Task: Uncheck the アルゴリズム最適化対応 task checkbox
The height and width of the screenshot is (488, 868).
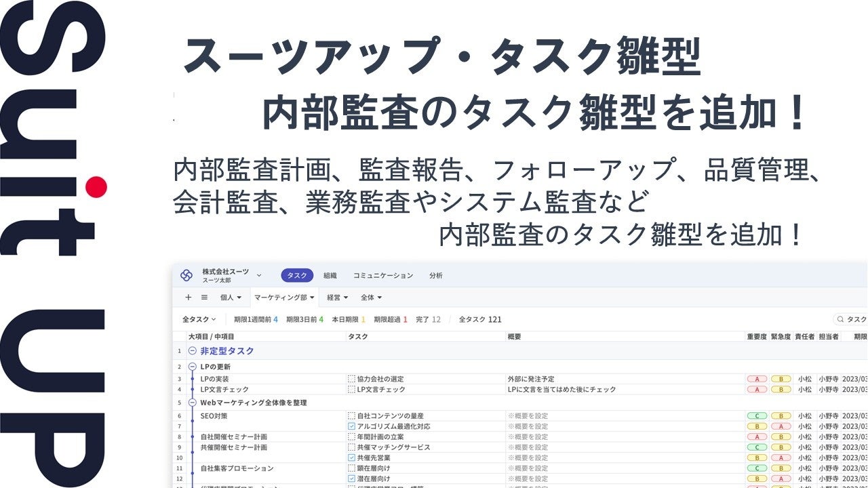Action: point(351,426)
